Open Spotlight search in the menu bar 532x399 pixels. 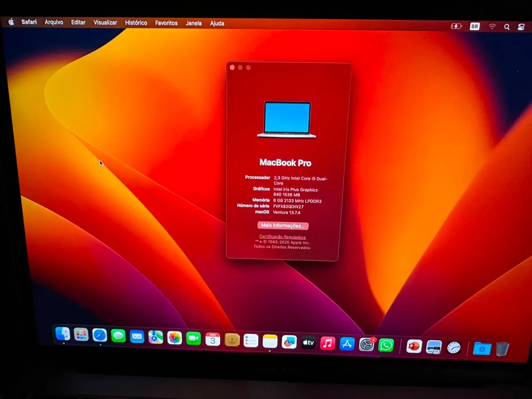tap(507, 27)
